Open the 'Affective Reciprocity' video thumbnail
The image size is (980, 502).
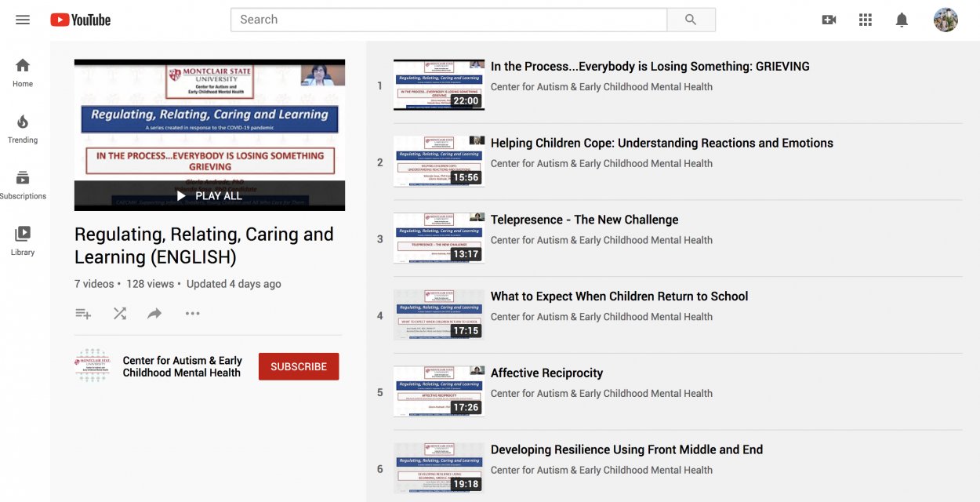pos(438,391)
